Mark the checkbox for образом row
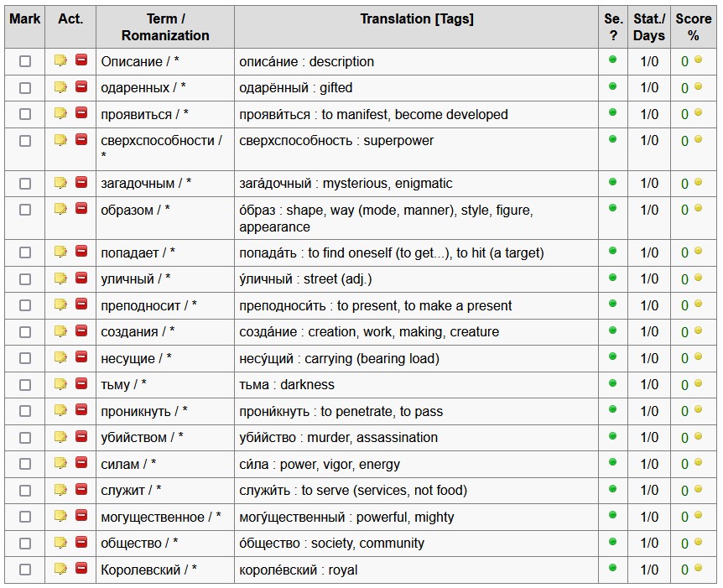 click(x=25, y=210)
